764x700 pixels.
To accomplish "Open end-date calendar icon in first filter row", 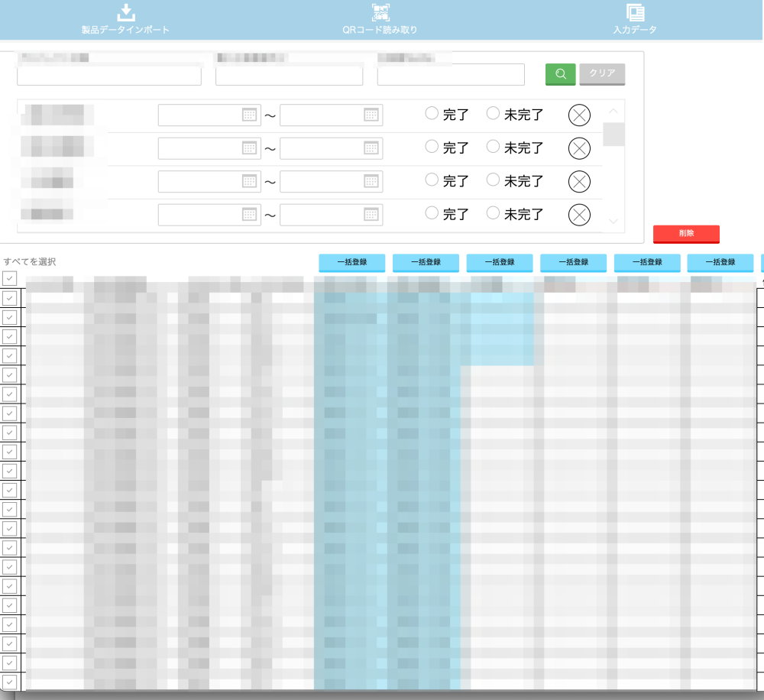I will (x=371, y=115).
